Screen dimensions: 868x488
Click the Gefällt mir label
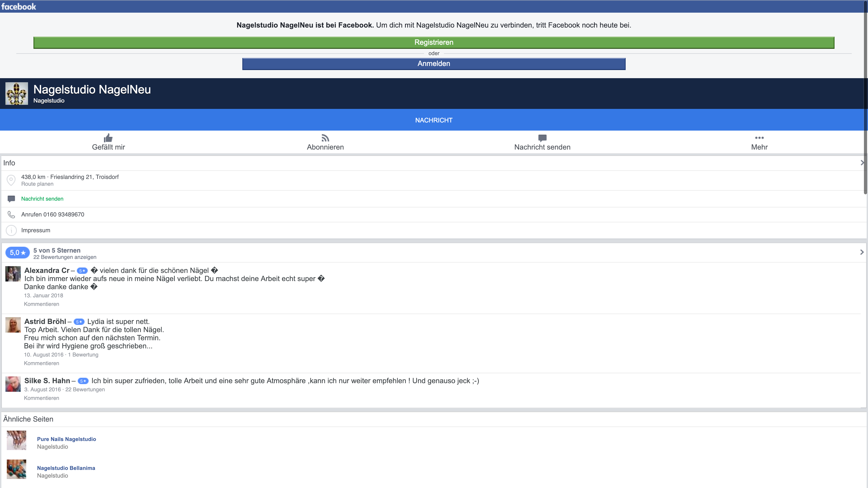pos(108,147)
